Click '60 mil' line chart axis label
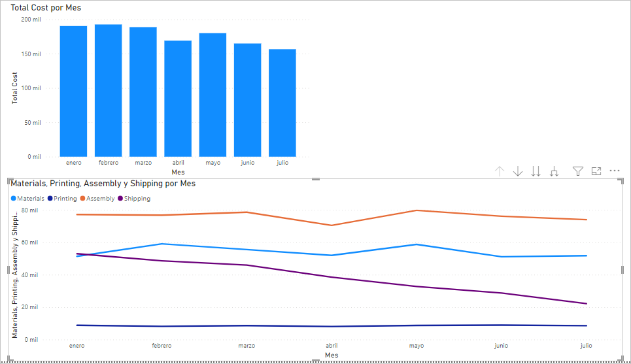 (x=30, y=242)
